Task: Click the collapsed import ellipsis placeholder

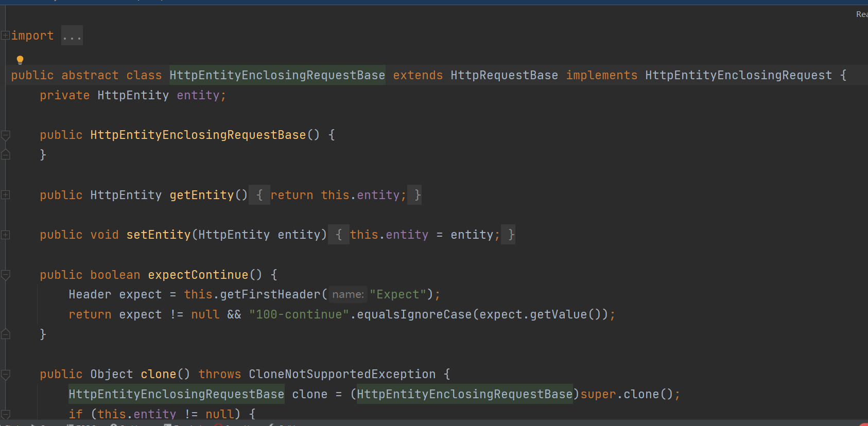Action: [72, 36]
